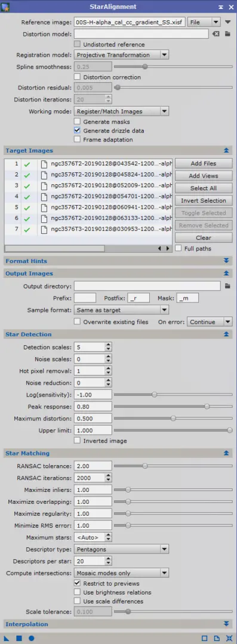
Task: Collapse the Target Images section
Action: coord(226,151)
